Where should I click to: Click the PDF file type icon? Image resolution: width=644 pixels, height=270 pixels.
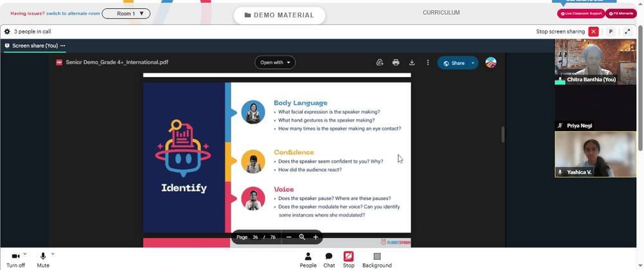tap(59, 62)
